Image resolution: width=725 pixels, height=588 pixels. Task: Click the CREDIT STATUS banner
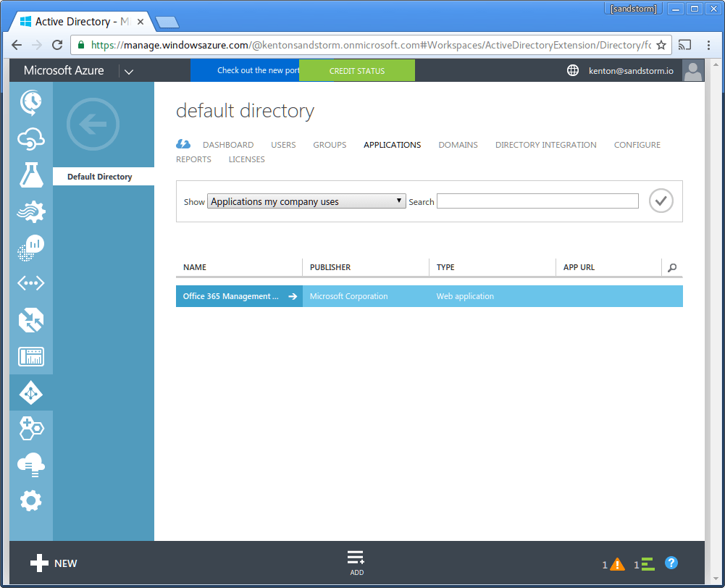(356, 71)
